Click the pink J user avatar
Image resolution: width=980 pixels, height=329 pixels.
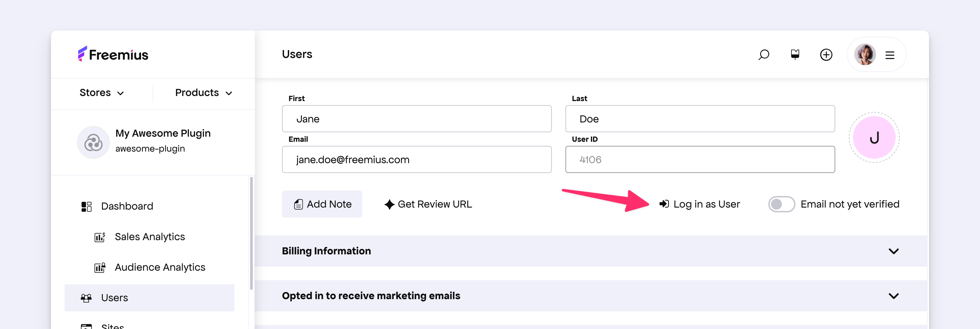click(x=874, y=137)
